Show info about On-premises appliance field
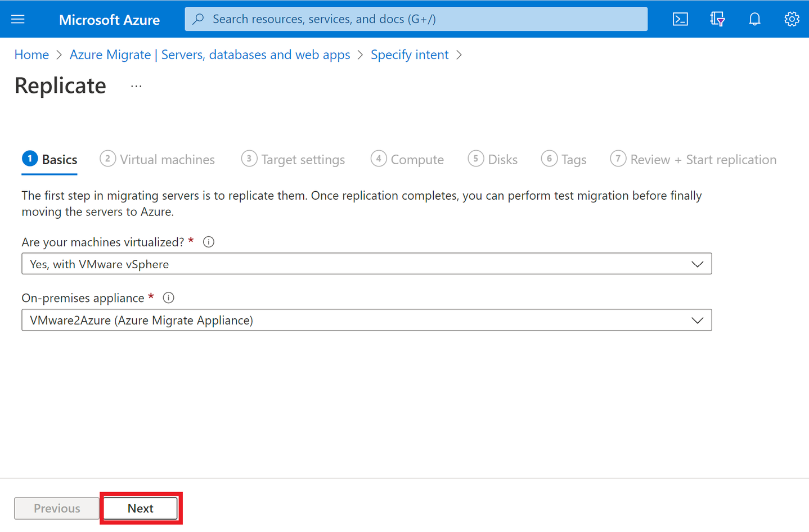The image size is (809, 532). point(168,297)
